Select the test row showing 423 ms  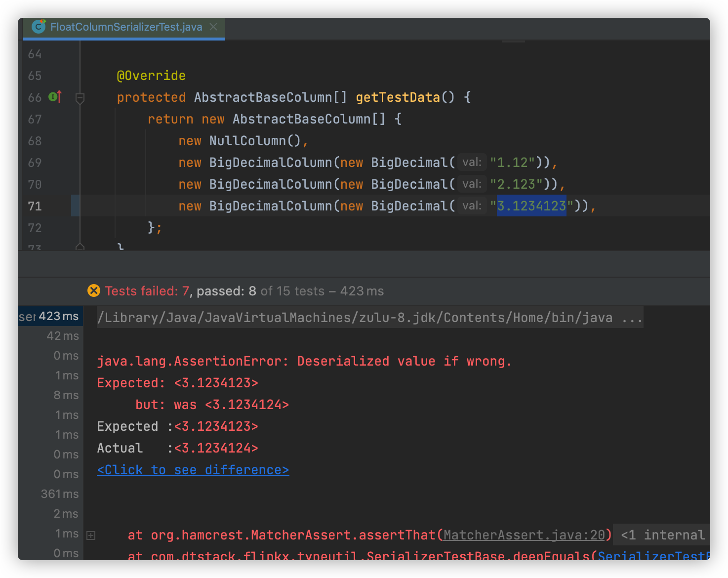point(49,316)
